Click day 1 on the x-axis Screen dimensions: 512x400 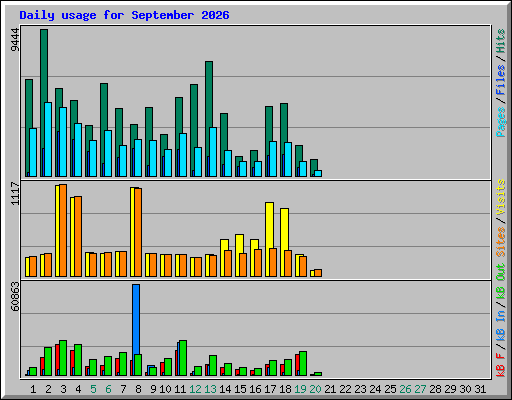click(x=33, y=389)
